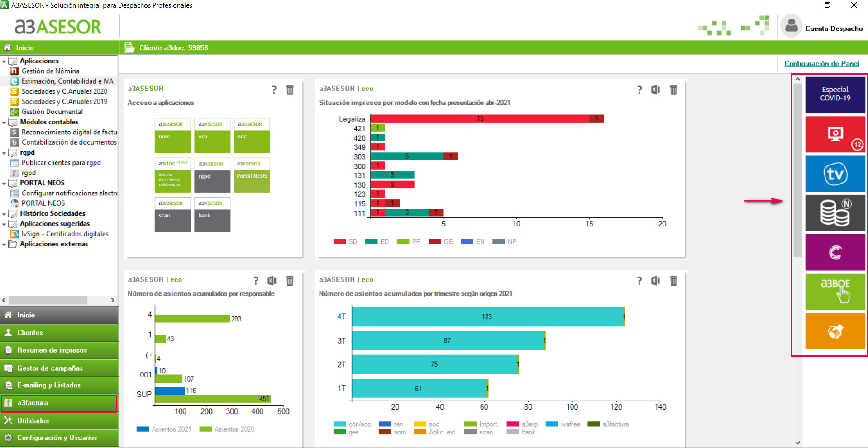Launch the a3doc cloud application tile
The height and width of the screenshot is (448, 868).
click(172, 175)
